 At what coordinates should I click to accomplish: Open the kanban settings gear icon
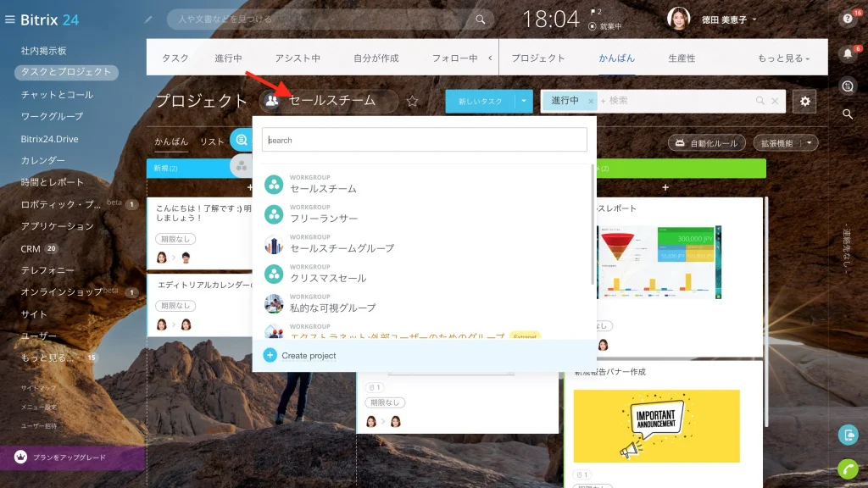point(804,102)
